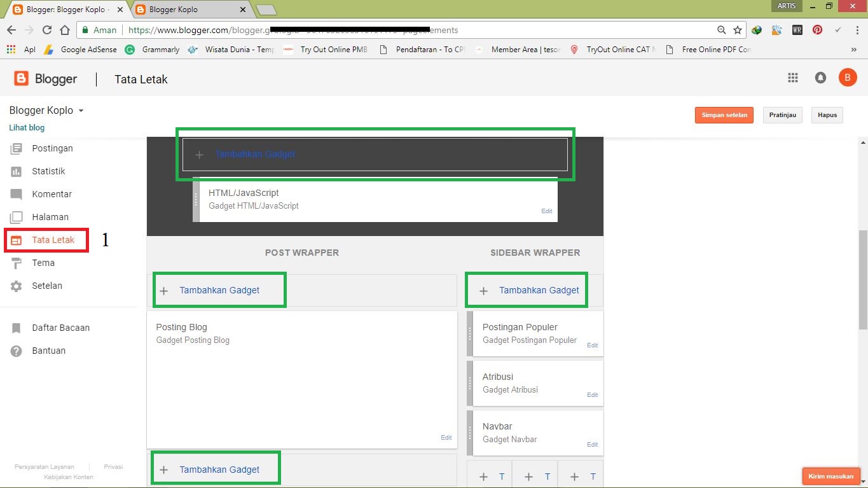Click the drag handle of the Navbar gadget
This screenshot has height=488, width=868.
(x=470, y=433)
